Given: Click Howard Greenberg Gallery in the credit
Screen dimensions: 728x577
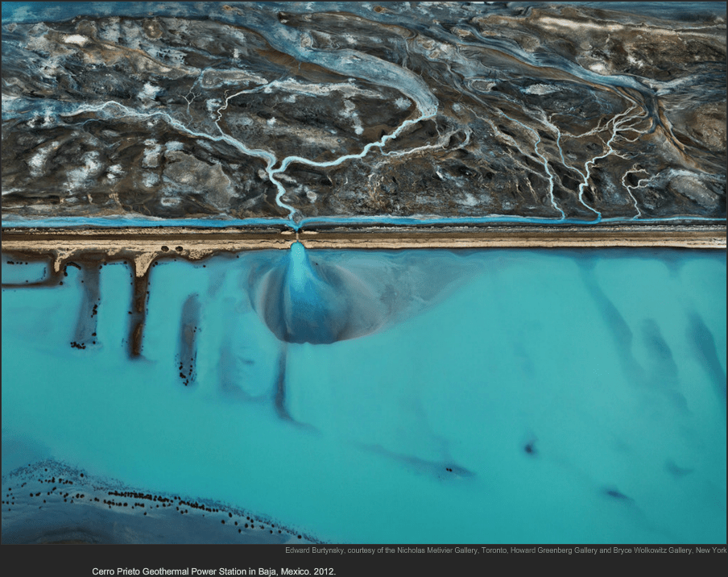Looking at the screenshot, I should (546, 550).
